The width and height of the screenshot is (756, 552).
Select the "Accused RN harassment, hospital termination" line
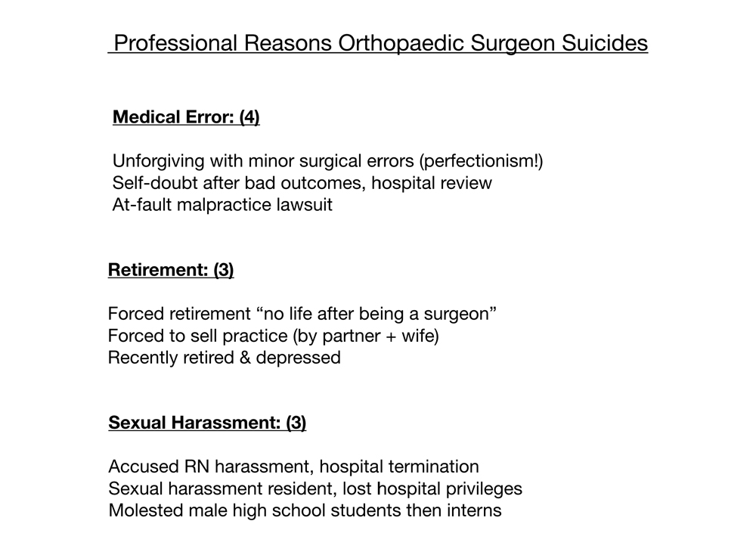[x=293, y=467]
